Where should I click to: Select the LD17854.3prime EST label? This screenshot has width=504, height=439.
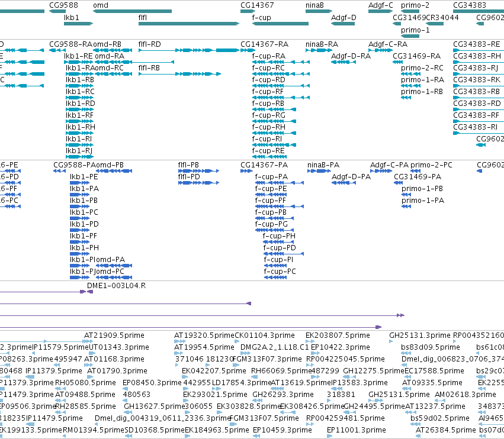[x=242, y=382]
